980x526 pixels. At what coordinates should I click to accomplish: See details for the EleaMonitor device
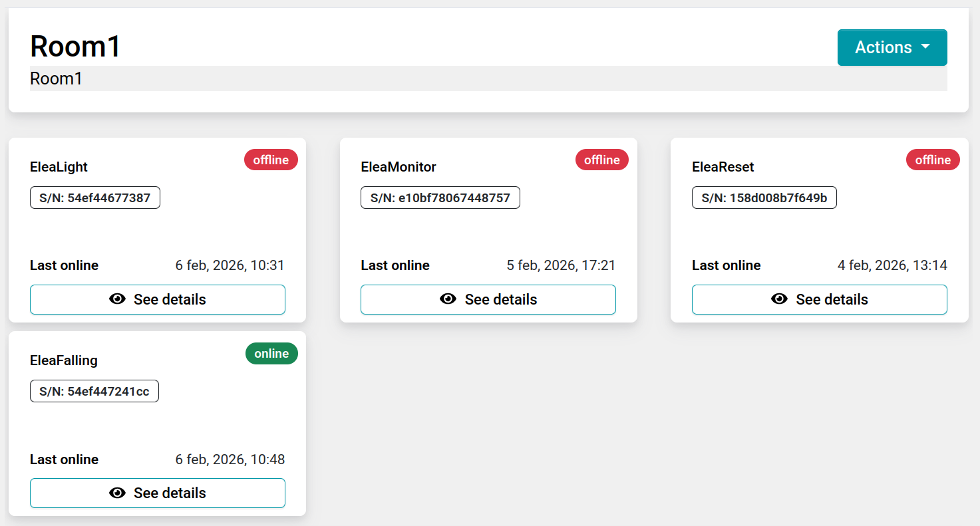coord(488,299)
